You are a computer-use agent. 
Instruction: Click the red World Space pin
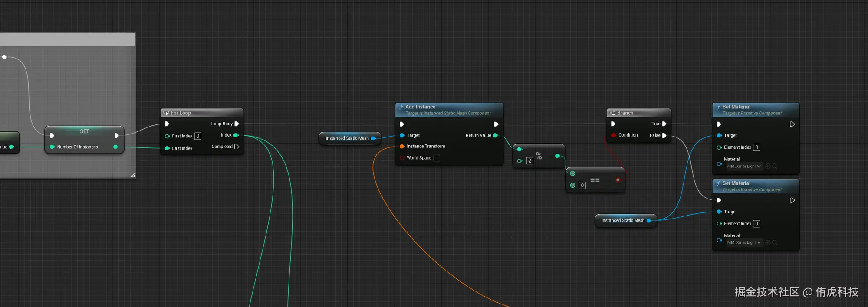[402, 158]
